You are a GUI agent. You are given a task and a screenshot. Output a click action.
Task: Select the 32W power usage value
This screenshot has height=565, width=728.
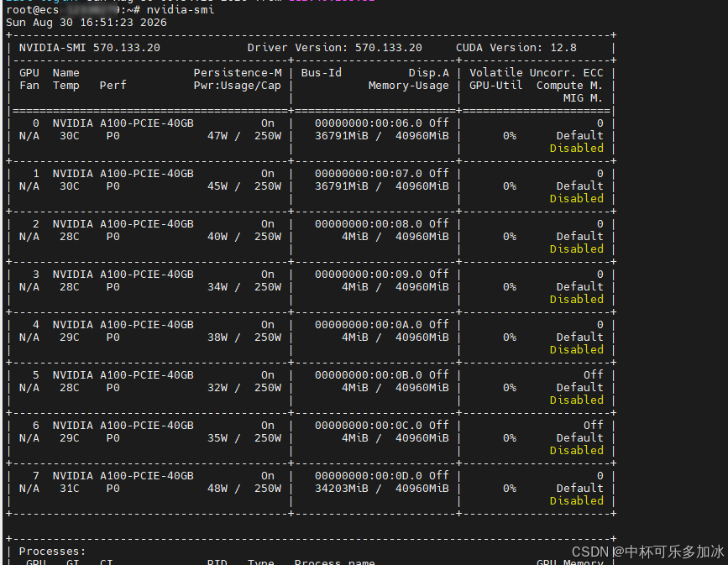(217, 388)
